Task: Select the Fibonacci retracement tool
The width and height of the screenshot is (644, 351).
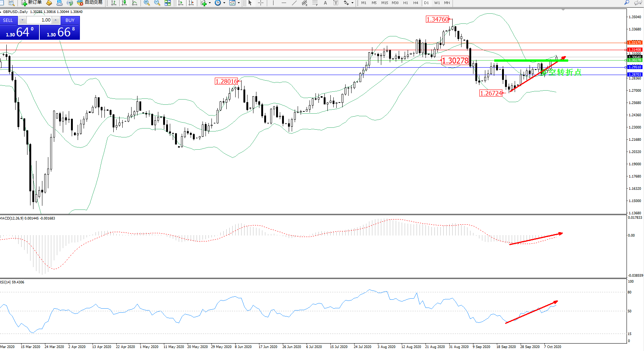Action: point(315,3)
